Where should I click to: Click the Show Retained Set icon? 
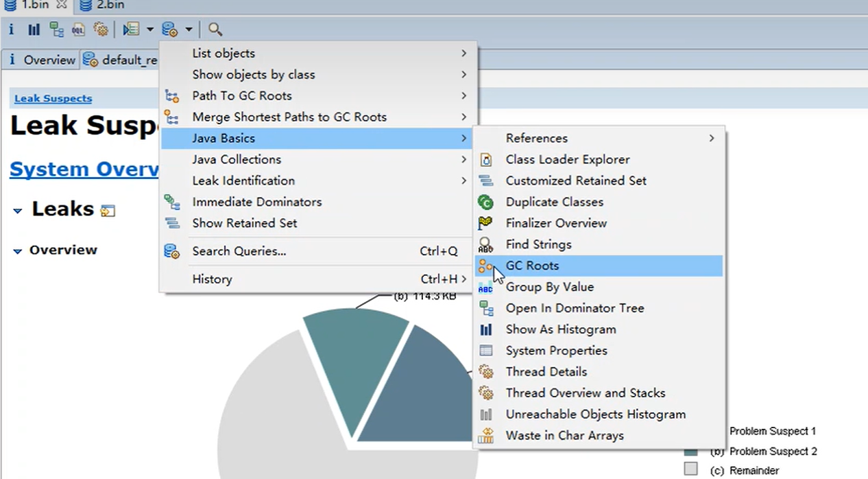coord(171,223)
